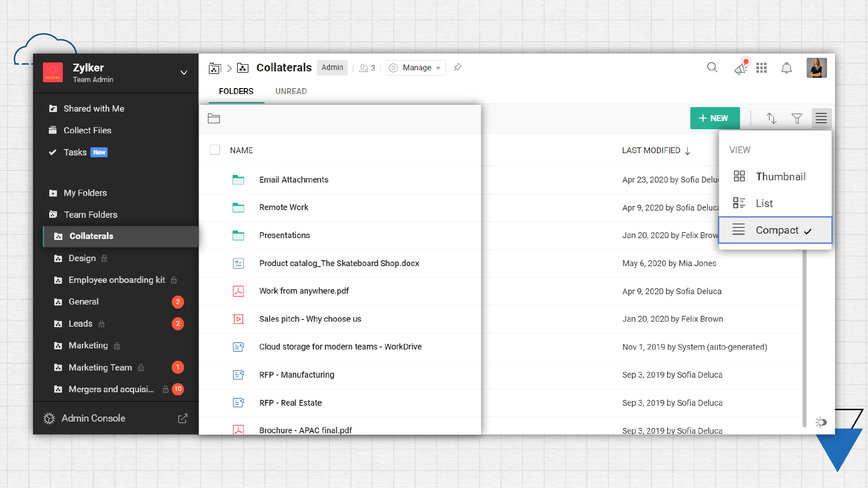Open the Email Attachments folder
Image resolution: width=868 pixels, height=488 pixels.
(293, 180)
